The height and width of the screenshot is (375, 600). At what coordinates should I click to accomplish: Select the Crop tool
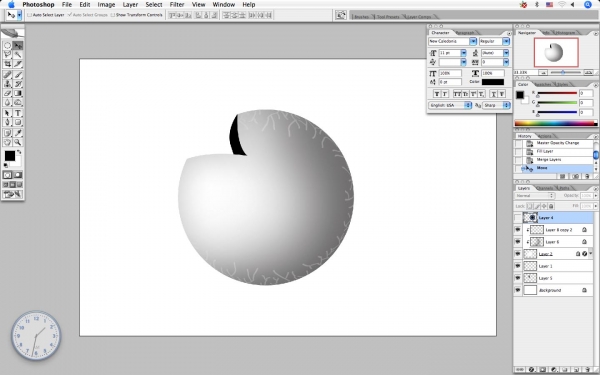click(x=7, y=64)
